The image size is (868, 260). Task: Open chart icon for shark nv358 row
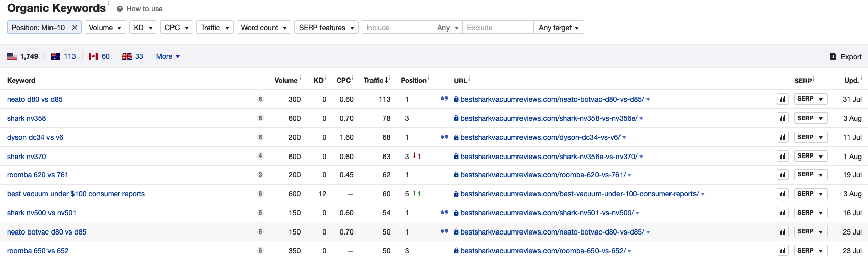click(x=782, y=118)
